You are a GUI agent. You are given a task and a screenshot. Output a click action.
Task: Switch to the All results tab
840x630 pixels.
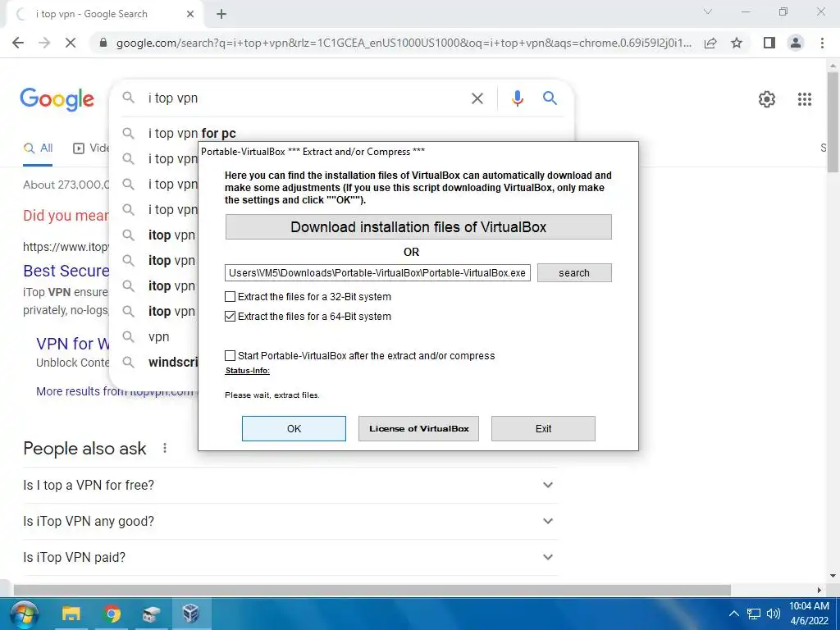click(x=38, y=148)
